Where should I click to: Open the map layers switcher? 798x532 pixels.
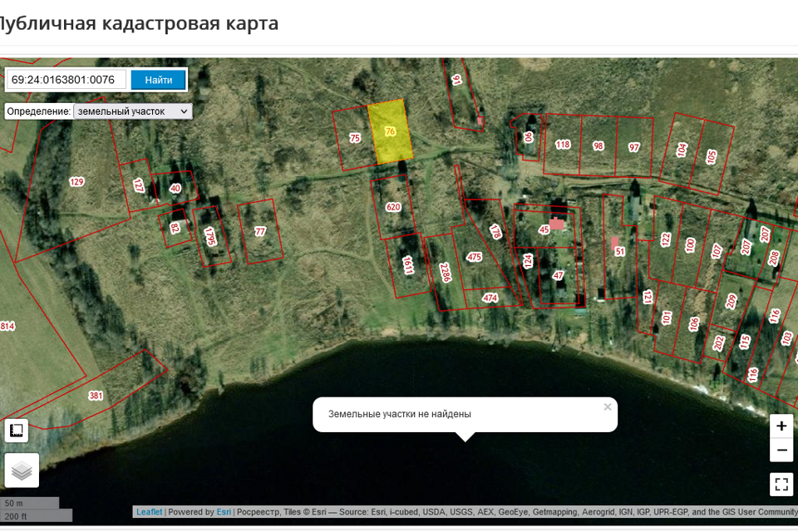22,470
